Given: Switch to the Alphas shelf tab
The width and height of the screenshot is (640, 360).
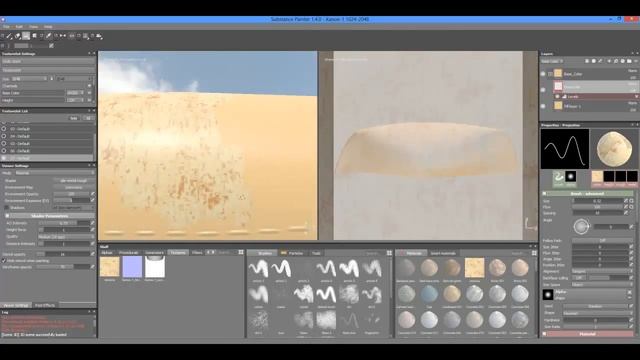Looking at the screenshot, I should pos(107,253).
